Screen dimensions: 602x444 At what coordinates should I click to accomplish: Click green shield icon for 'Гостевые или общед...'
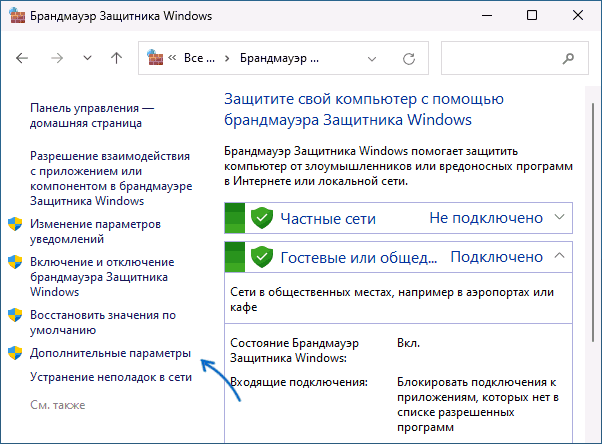tap(262, 257)
